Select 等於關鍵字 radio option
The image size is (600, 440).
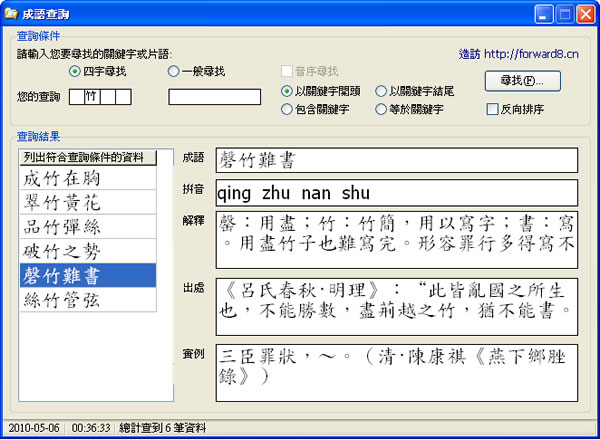coord(381,109)
